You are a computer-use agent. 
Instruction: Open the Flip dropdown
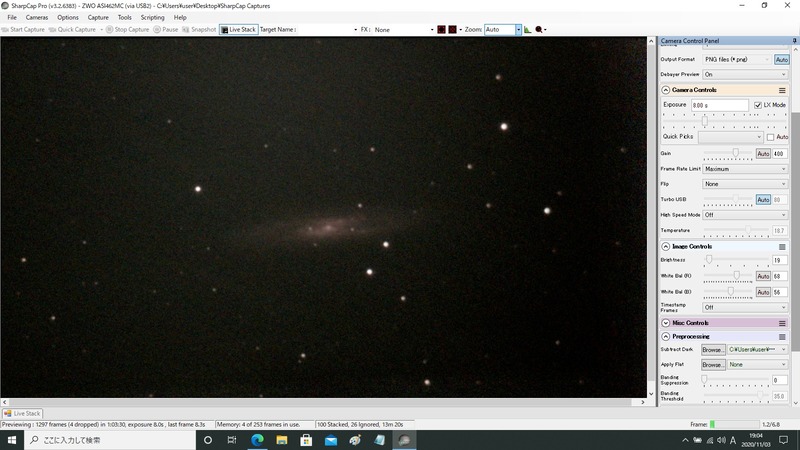745,184
